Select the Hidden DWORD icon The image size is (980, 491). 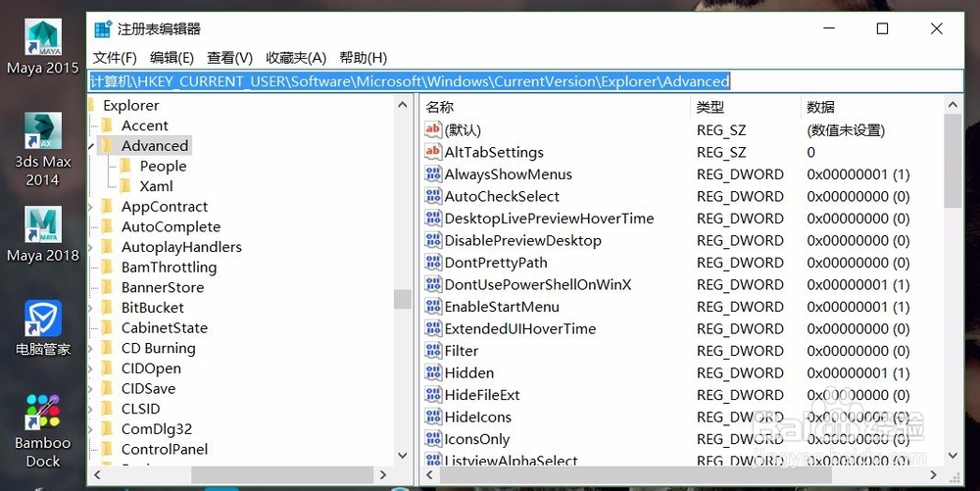point(432,372)
